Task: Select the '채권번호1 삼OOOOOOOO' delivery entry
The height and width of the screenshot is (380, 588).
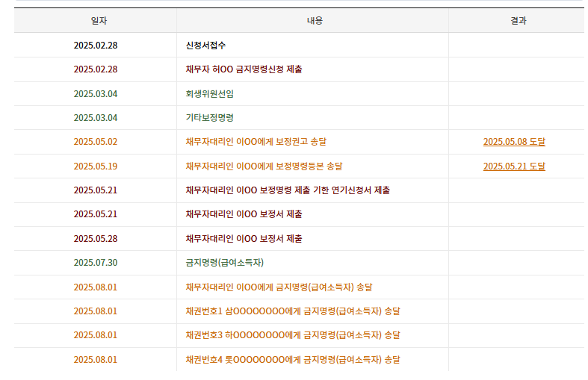Action: click(293, 311)
